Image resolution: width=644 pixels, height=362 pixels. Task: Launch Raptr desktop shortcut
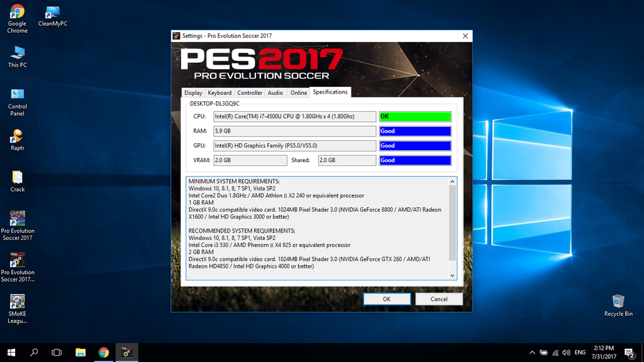[x=17, y=140]
